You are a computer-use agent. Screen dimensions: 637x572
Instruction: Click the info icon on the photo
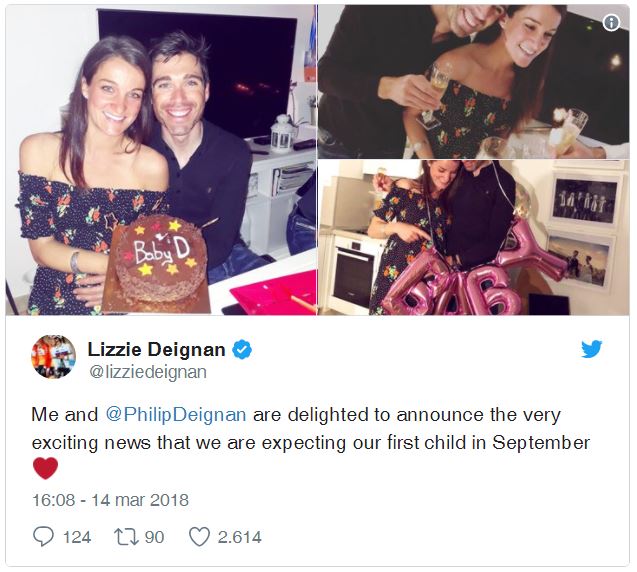611,22
